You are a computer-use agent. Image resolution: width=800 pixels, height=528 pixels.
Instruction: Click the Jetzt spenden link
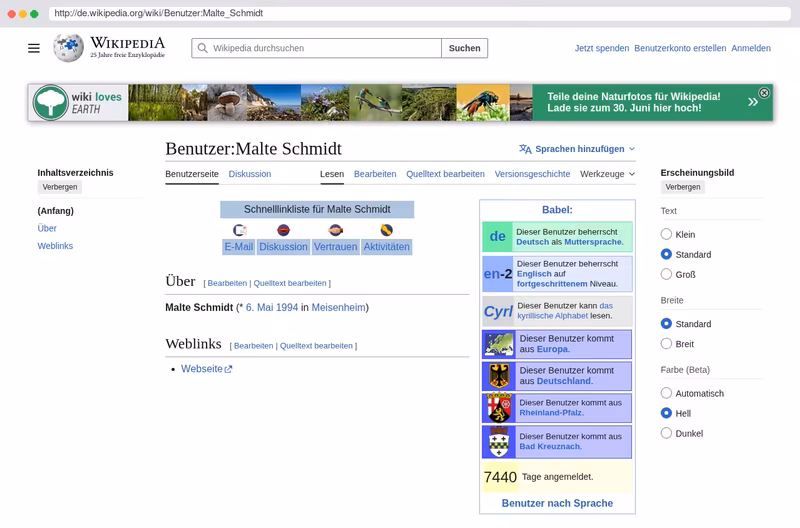(602, 48)
